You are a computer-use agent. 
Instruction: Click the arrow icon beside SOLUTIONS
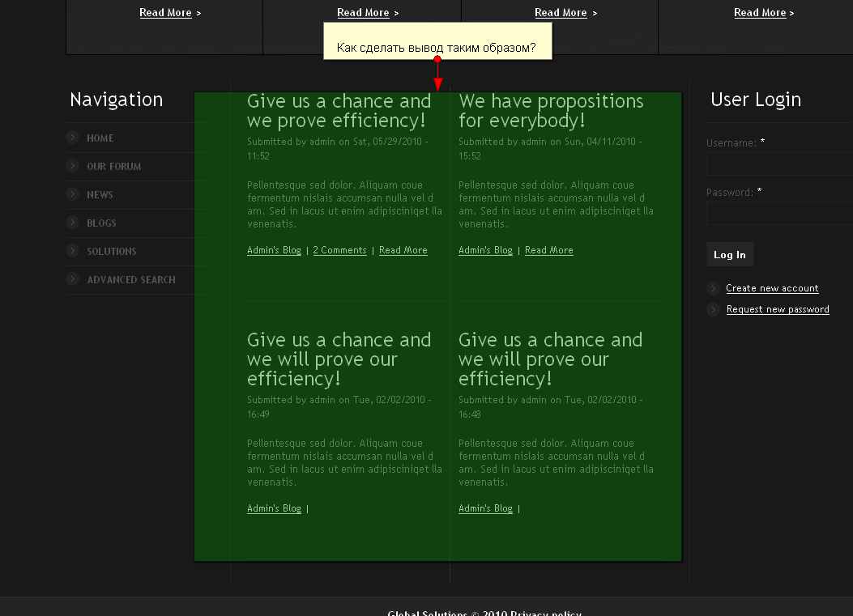pyautogui.click(x=73, y=251)
